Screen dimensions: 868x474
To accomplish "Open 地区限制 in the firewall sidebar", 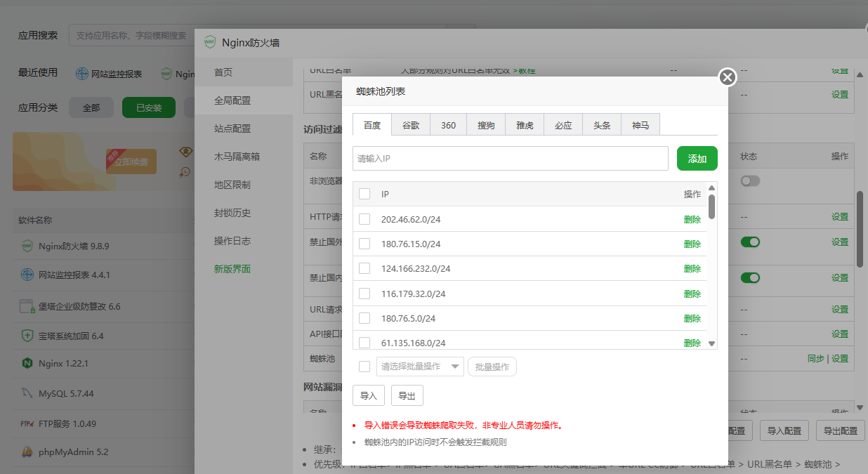I will coord(244,185).
